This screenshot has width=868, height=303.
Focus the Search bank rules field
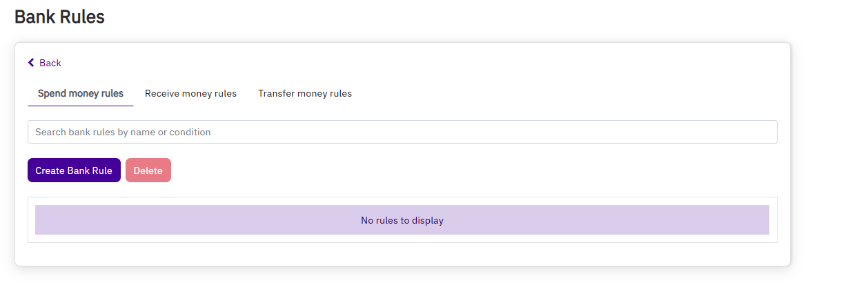pyautogui.click(x=402, y=132)
